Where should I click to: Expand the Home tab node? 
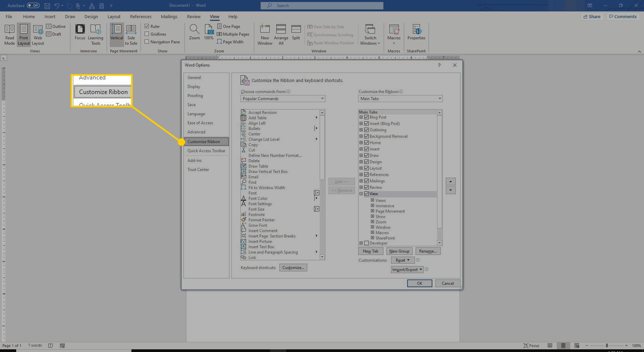361,143
